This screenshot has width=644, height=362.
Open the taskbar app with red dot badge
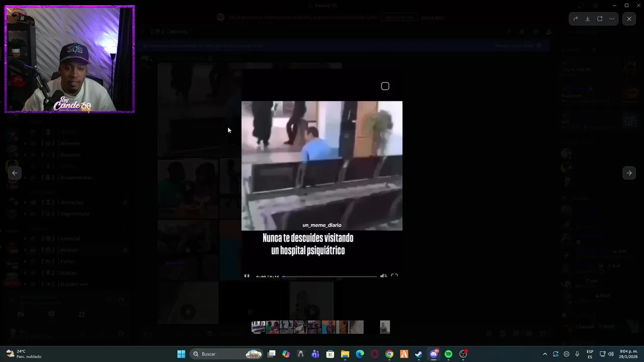click(x=463, y=354)
